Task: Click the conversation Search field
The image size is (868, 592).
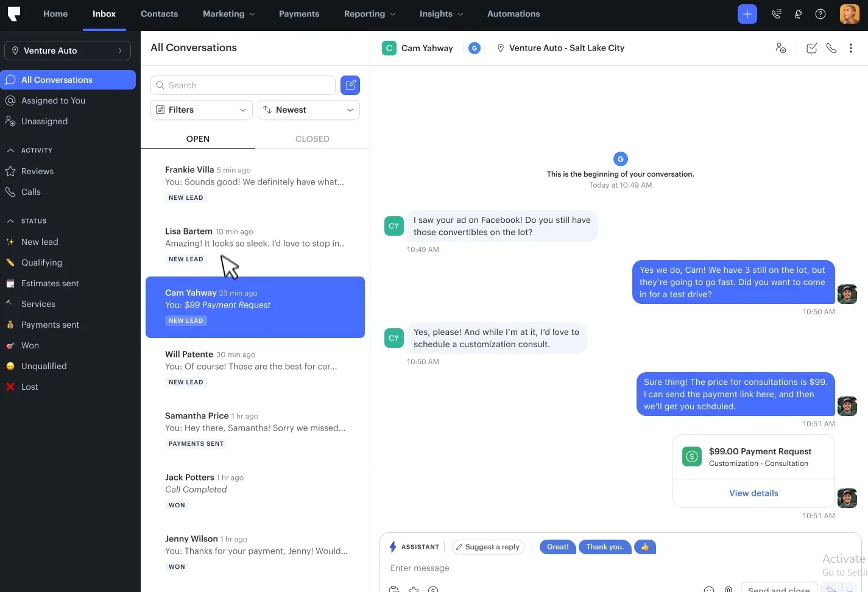Action: pos(242,85)
